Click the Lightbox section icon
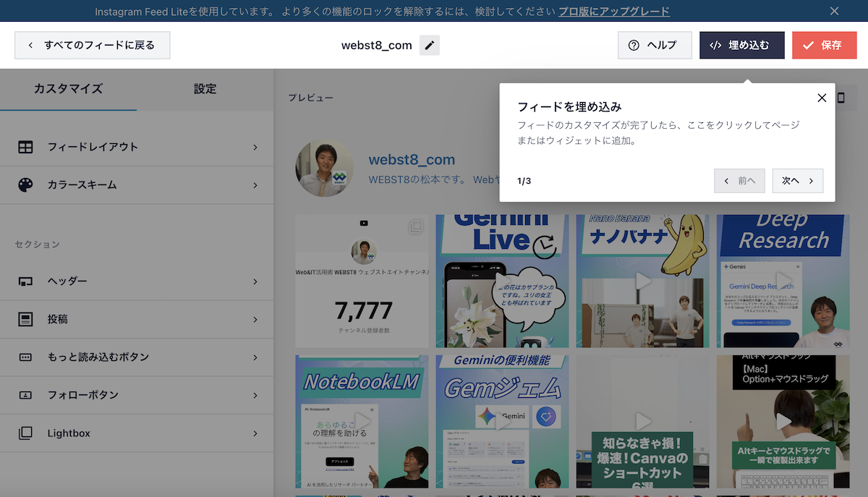The image size is (868, 497). [x=25, y=433]
